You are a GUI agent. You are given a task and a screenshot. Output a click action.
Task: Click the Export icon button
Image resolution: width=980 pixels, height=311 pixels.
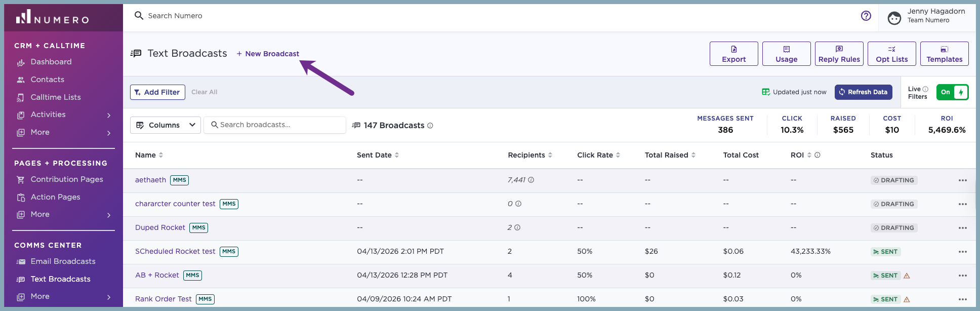pos(734,54)
